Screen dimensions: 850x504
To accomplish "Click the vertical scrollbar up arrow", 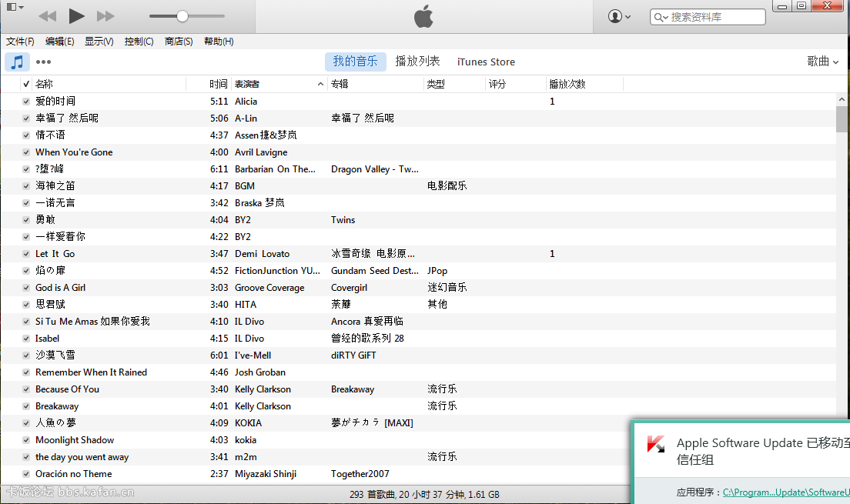I will 842,99.
